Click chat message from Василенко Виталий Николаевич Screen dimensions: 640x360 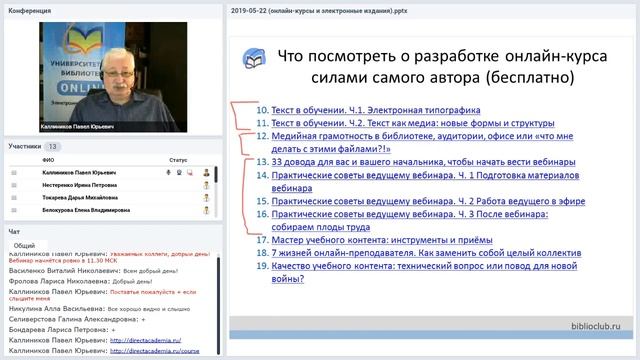click(93, 271)
